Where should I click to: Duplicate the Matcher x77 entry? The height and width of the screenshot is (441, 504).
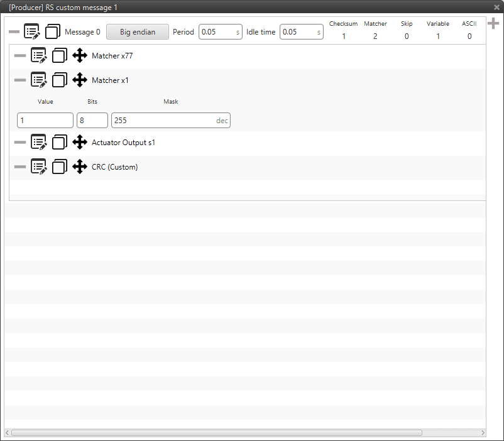click(60, 55)
